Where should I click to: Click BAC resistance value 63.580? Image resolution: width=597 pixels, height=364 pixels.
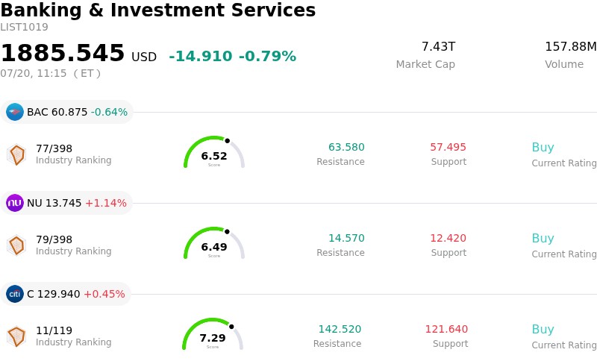(346, 147)
